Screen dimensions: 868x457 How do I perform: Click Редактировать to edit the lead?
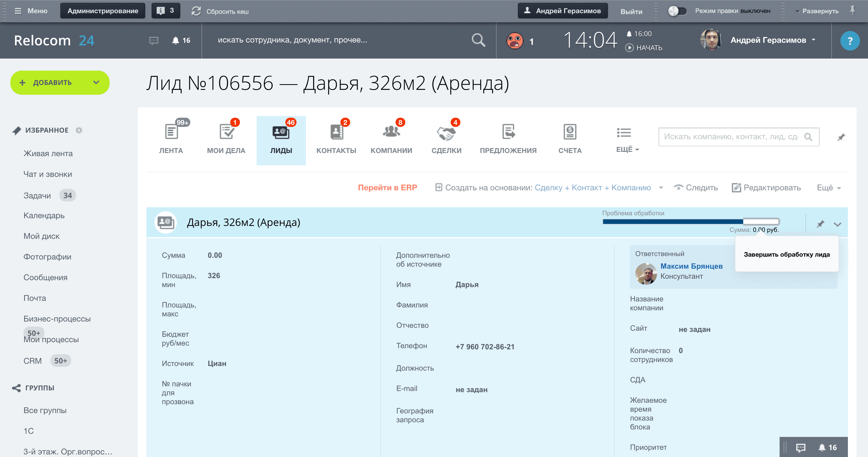[x=766, y=187]
